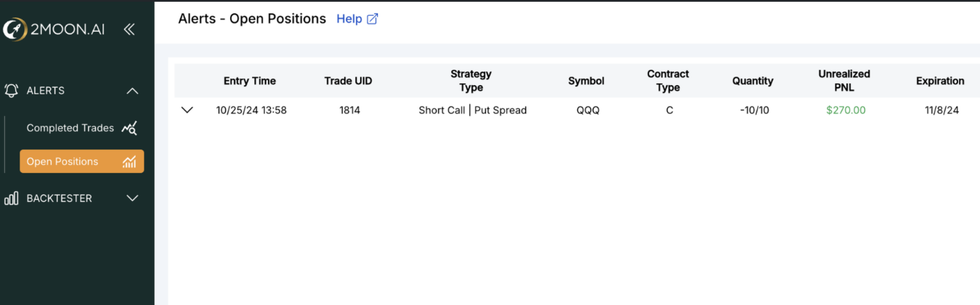
Task: Click the 2MOON.AI brand name
Action: [x=67, y=29]
